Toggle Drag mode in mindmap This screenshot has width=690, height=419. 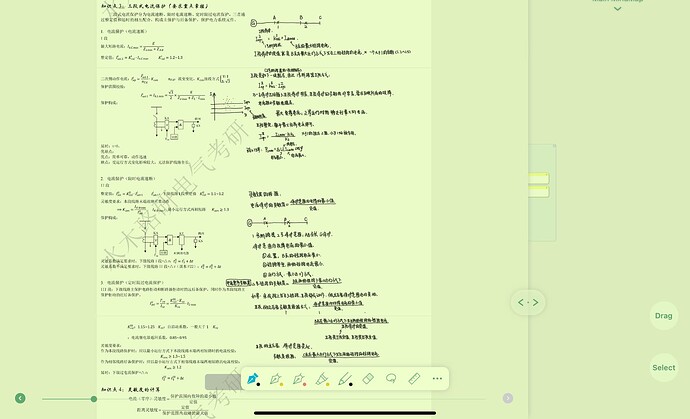tap(663, 316)
